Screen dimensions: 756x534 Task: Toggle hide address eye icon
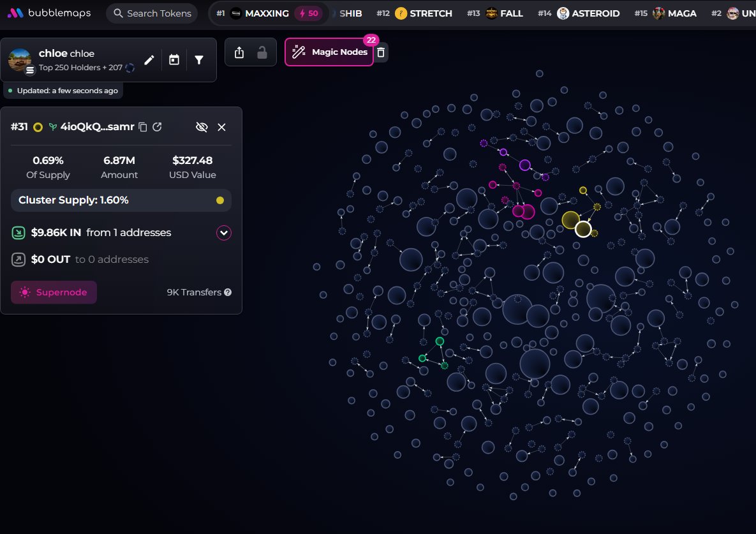pyautogui.click(x=202, y=127)
